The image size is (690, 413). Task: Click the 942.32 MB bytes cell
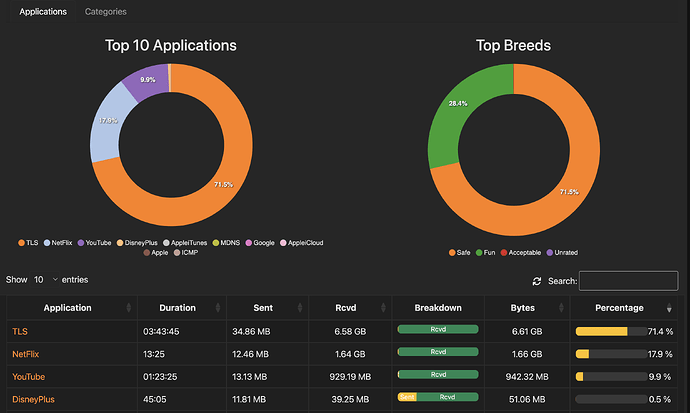527,377
